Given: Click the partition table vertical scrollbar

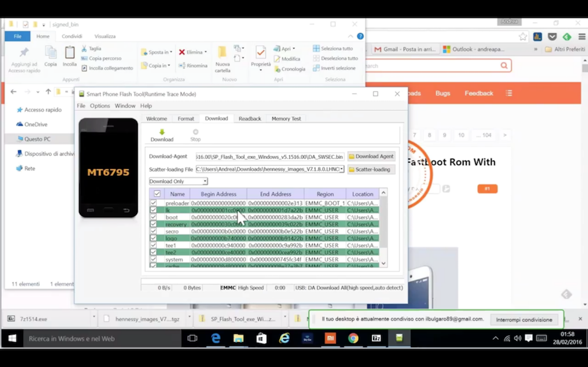Looking at the screenshot, I should (383, 222).
